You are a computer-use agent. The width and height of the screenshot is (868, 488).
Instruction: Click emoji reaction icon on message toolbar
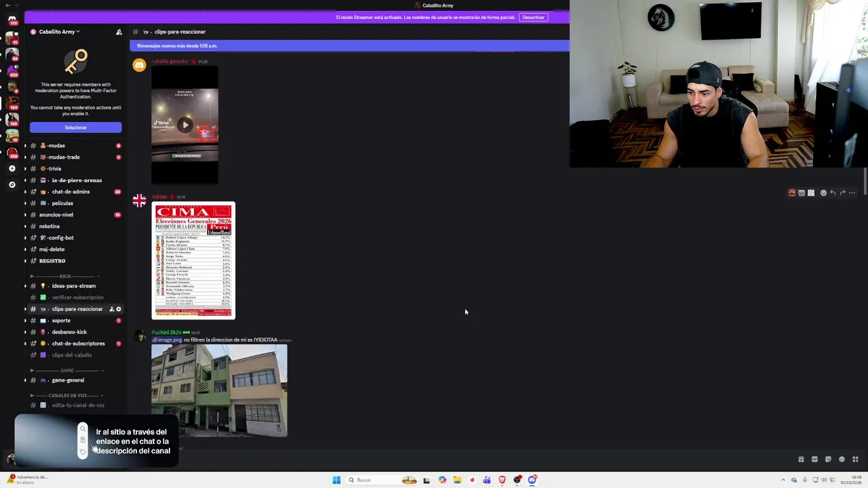(x=823, y=192)
